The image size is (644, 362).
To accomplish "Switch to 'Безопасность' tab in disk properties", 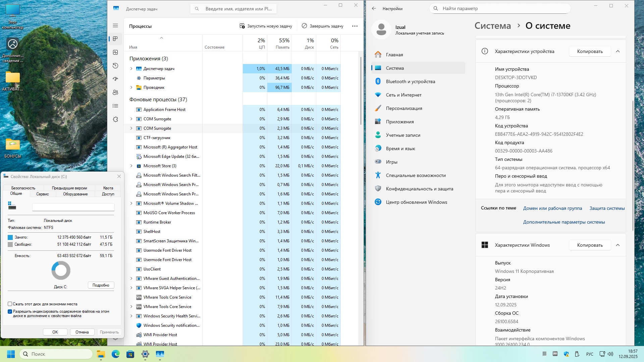I will click(23, 188).
